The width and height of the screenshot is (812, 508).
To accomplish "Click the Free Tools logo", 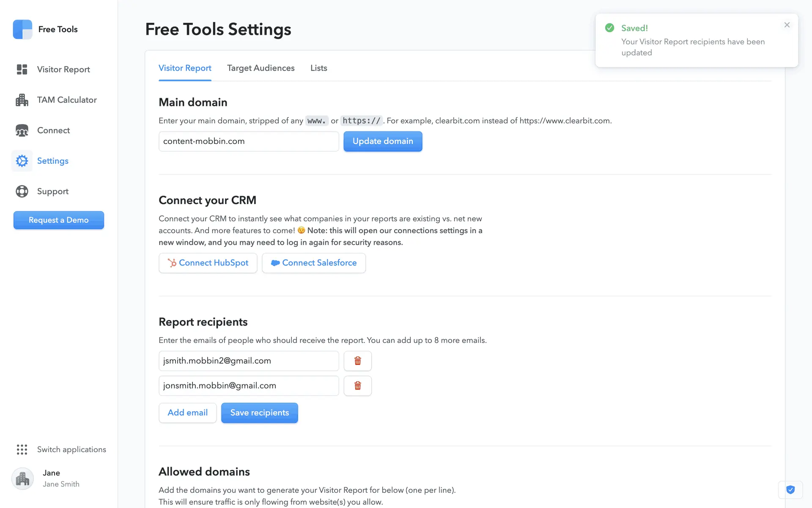I will click(22, 29).
